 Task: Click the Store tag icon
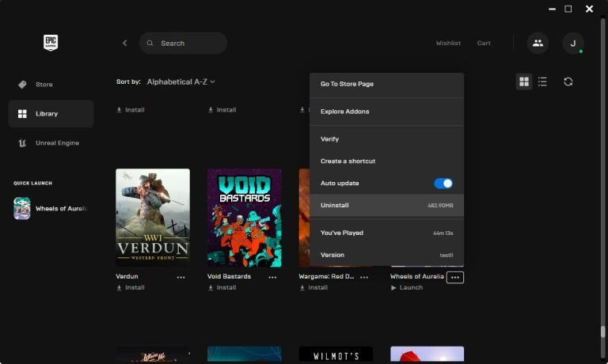coord(22,84)
